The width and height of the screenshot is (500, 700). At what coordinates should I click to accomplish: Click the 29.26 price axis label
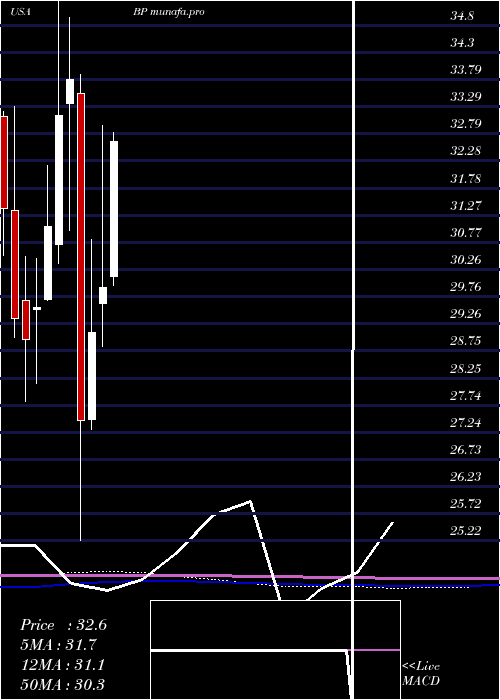[466, 314]
